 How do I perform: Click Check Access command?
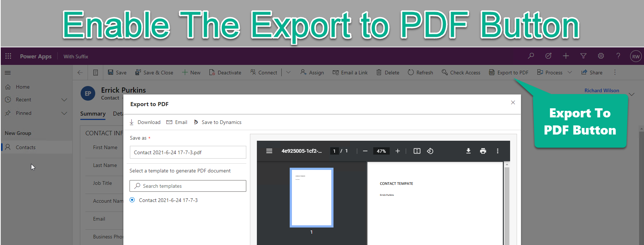coord(461,73)
